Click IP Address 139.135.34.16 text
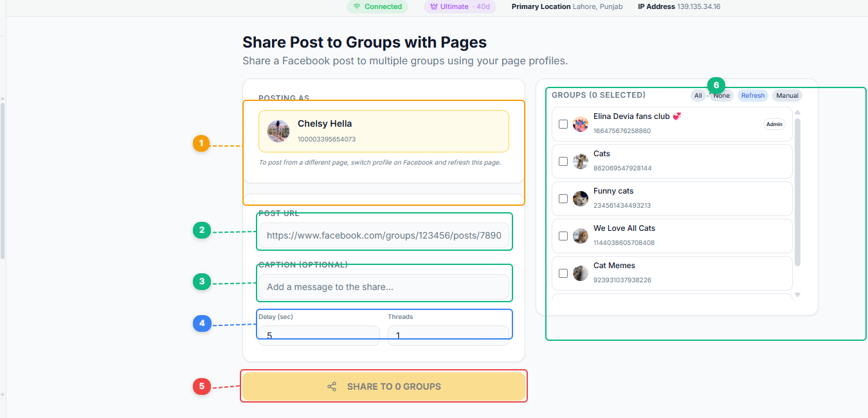Screen dimensions: 868x418 pyautogui.click(x=679, y=6)
